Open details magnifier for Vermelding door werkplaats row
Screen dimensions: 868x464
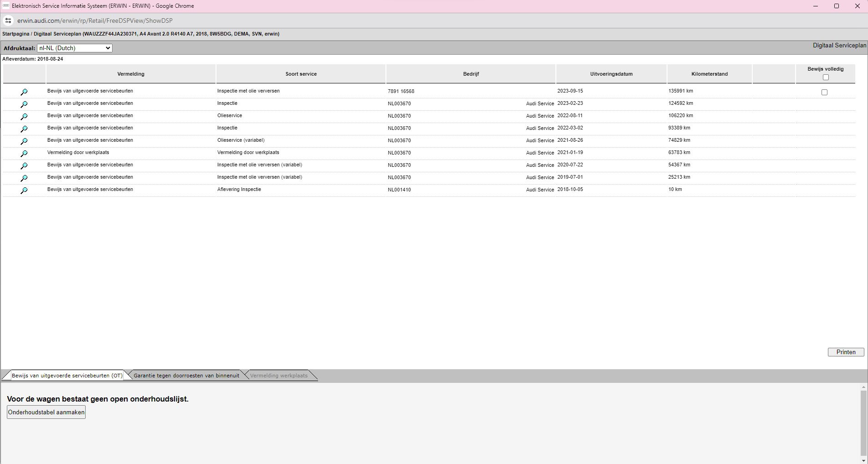click(x=24, y=154)
